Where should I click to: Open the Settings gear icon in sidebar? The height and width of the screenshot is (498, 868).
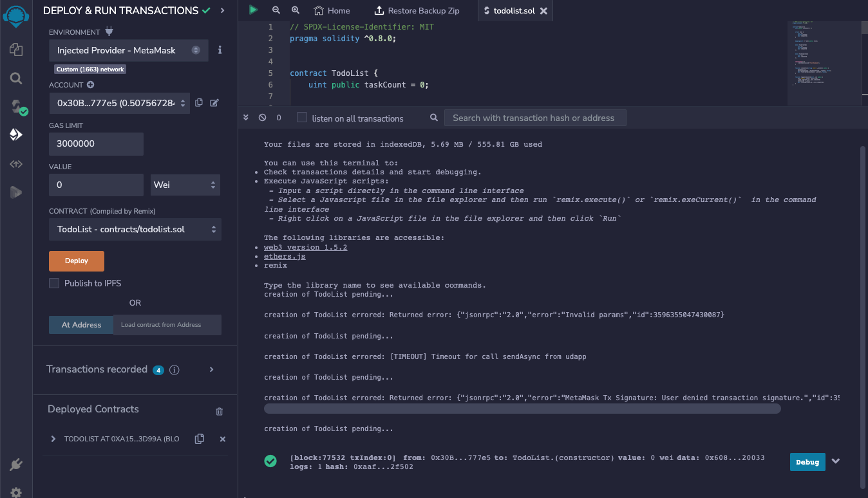pos(16,492)
